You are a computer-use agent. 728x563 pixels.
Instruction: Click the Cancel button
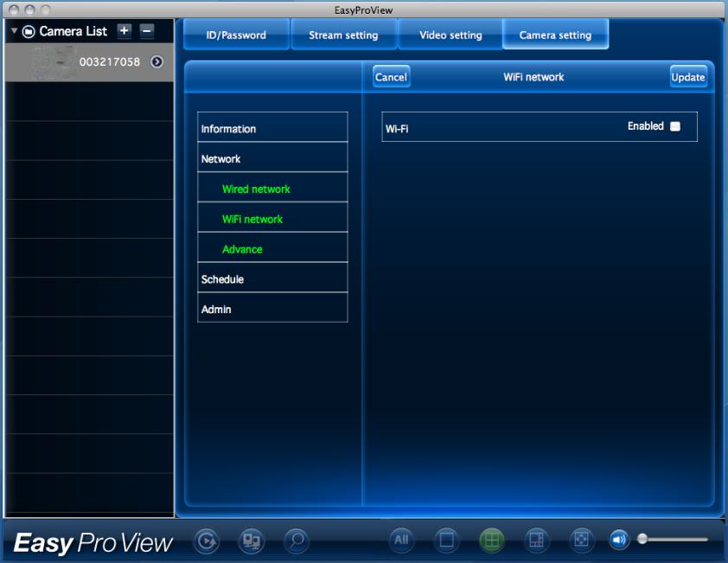click(x=391, y=77)
